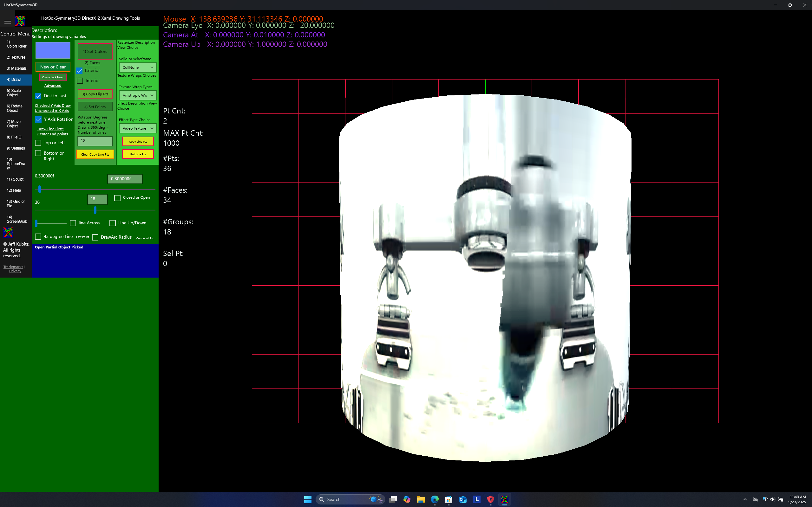Image resolution: width=812 pixels, height=507 pixels.
Task: Enable the Interior faces checkbox
Action: click(x=80, y=80)
